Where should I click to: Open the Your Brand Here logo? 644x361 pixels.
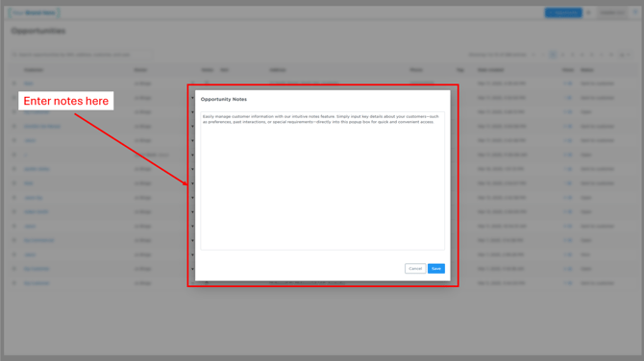point(34,12)
